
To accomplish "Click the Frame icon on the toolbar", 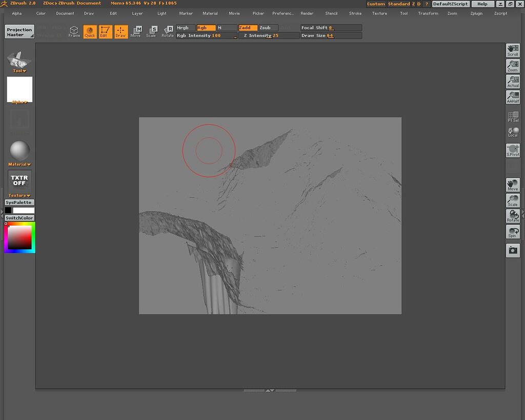I will (x=74, y=31).
